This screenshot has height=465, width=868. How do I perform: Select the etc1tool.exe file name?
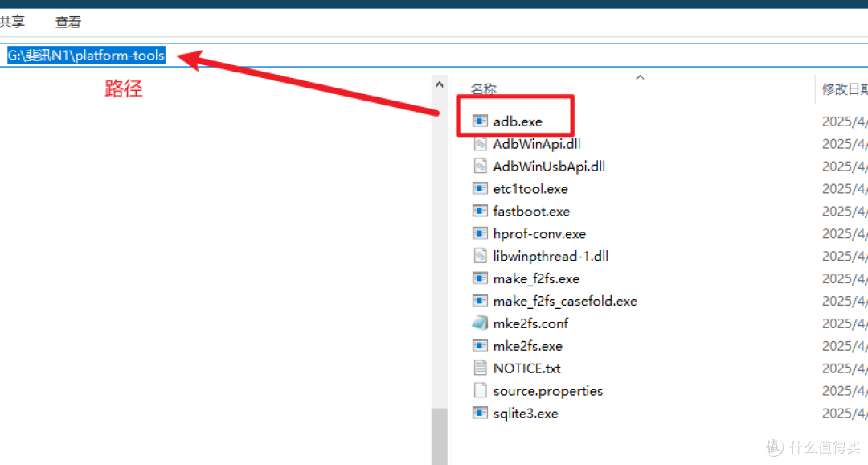coord(530,189)
